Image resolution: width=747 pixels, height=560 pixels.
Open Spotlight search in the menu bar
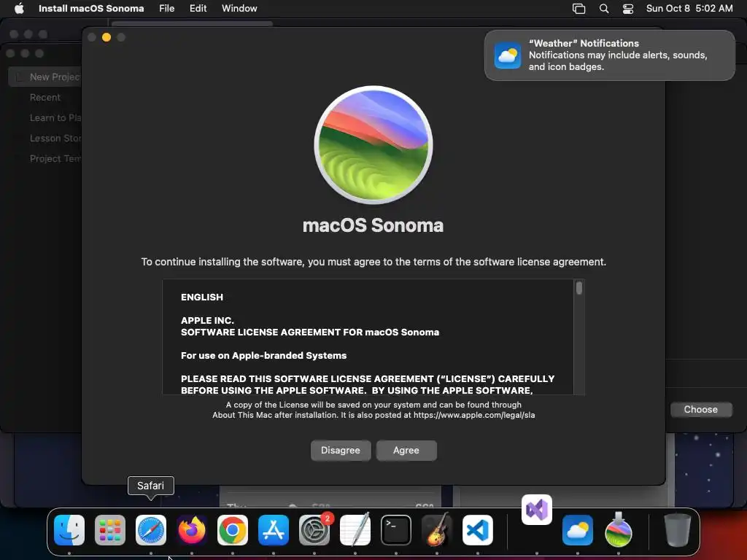[x=603, y=9]
